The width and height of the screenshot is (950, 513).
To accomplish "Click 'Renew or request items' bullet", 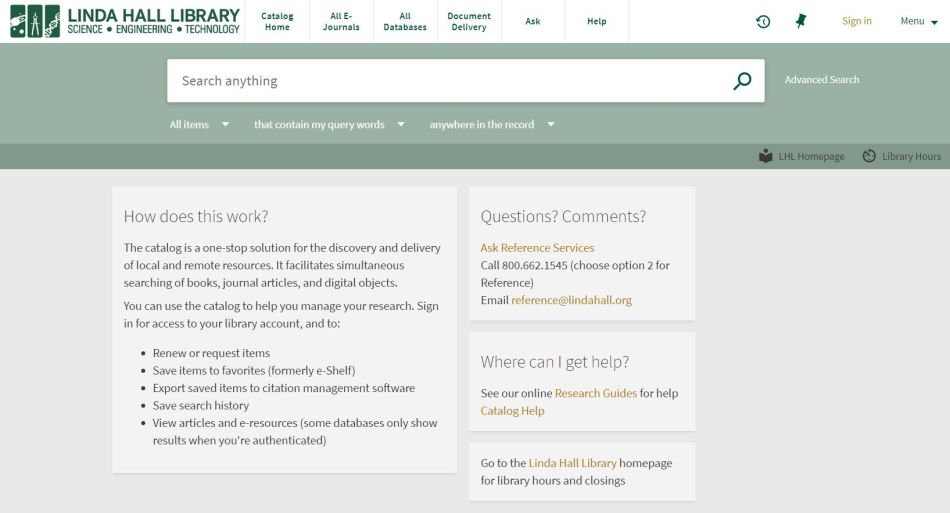I will [x=211, y=353].
